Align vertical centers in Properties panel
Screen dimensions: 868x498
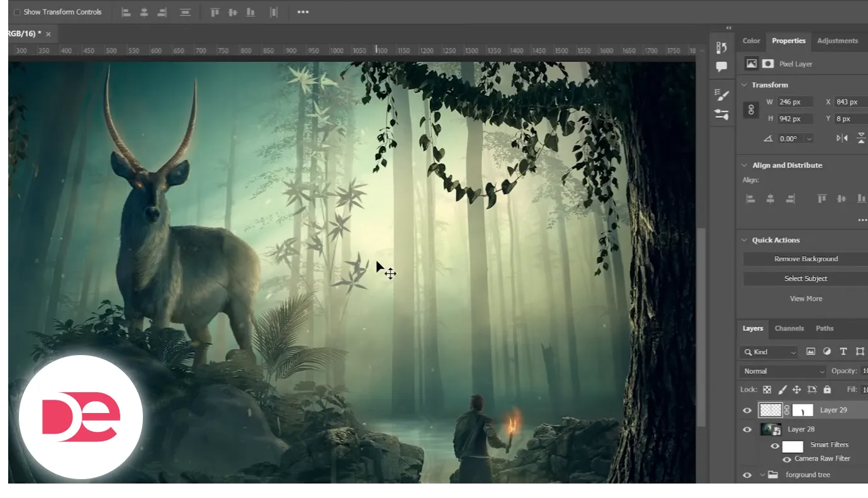point(842,199)
